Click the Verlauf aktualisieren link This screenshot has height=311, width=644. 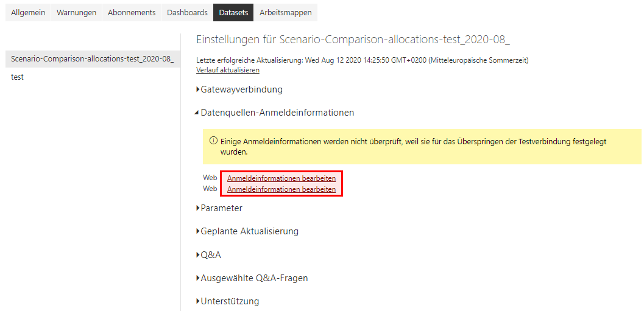click(228, 70)
